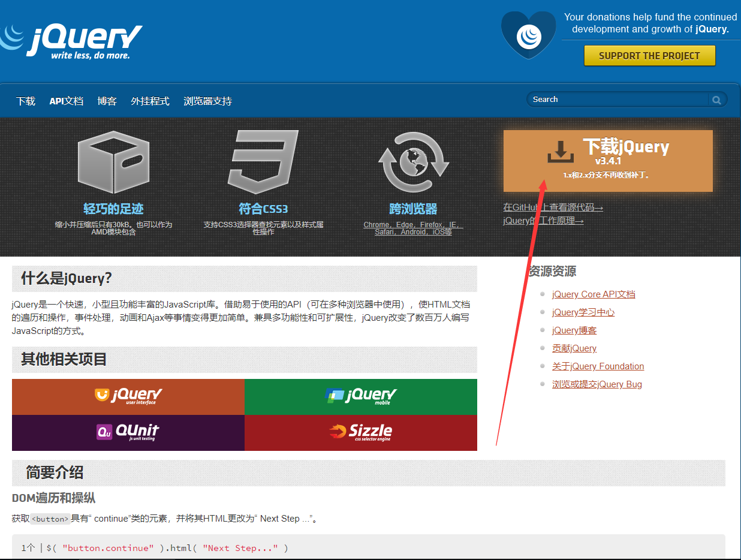Click the donation message text in header
Screen dimensions: 741x560
click(x=650, y=23)
